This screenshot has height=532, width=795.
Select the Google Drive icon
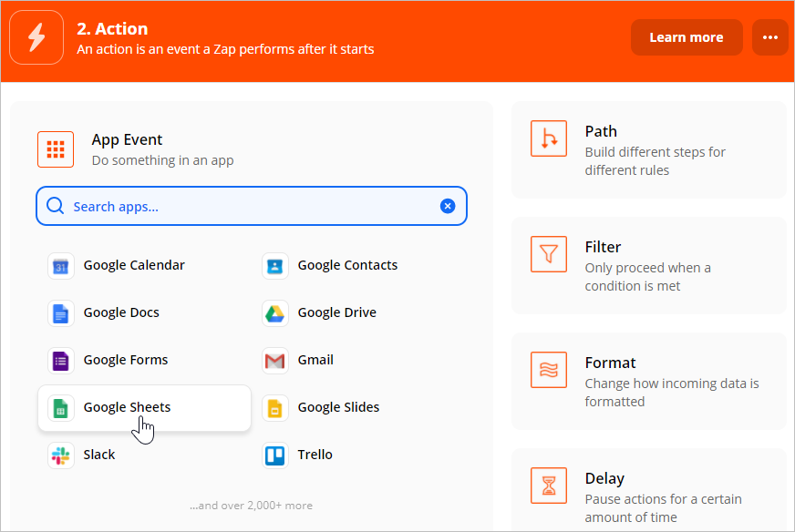(x=274, y=313)
